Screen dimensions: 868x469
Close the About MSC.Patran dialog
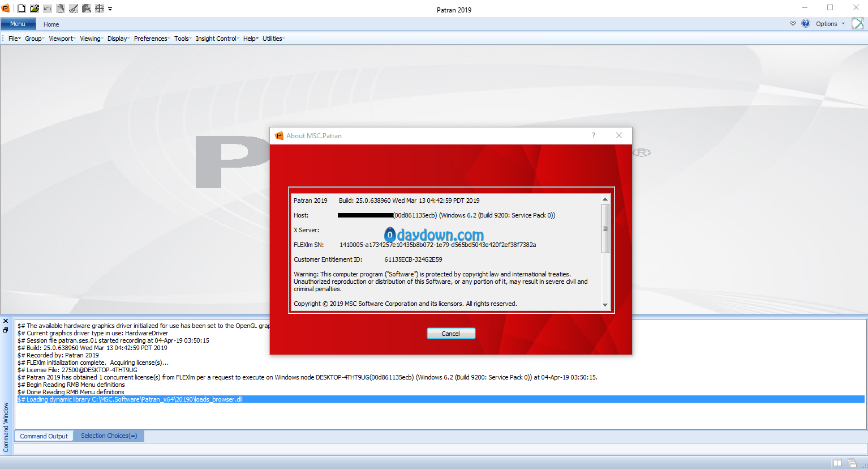[619, 135]
